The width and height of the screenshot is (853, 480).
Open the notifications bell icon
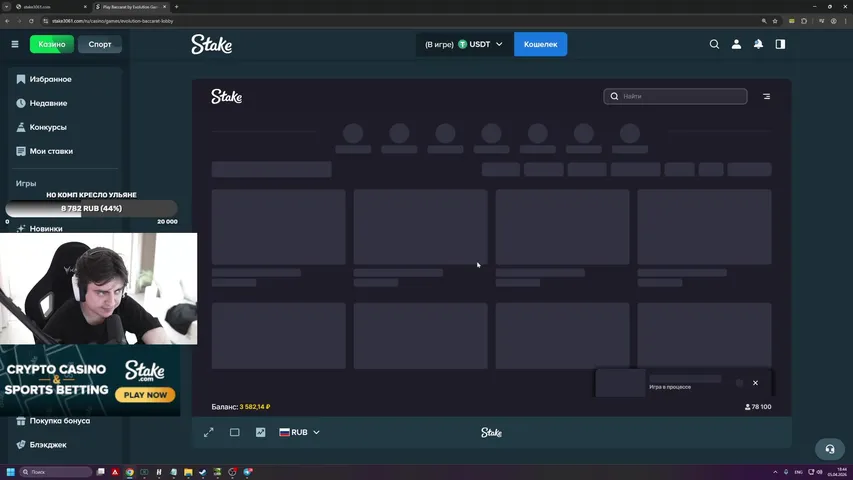(x=758, y=44)
